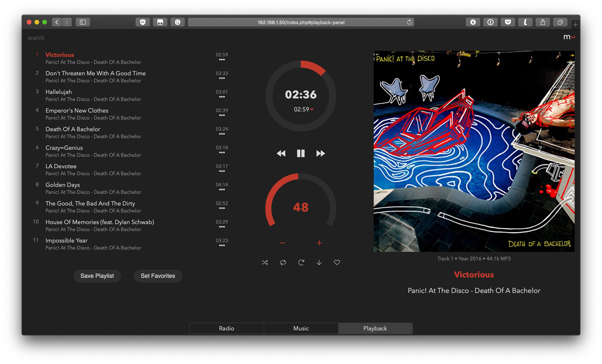Click the address bar URL

point(301,22)
